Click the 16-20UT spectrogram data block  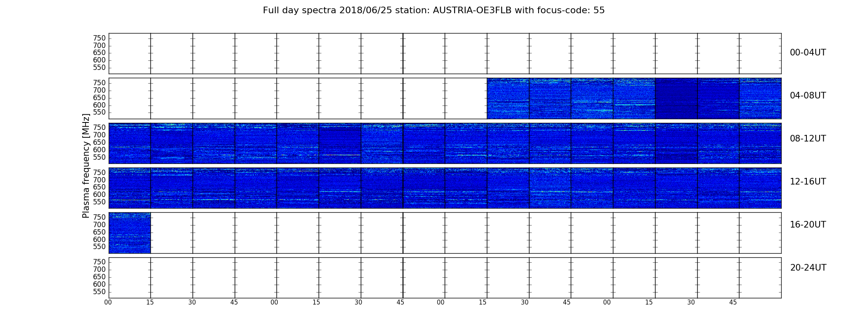coord(130,233)
